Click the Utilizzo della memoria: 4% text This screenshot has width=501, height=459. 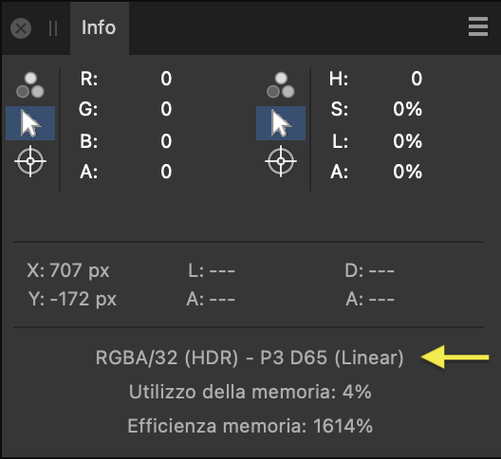tap(250, 392)
